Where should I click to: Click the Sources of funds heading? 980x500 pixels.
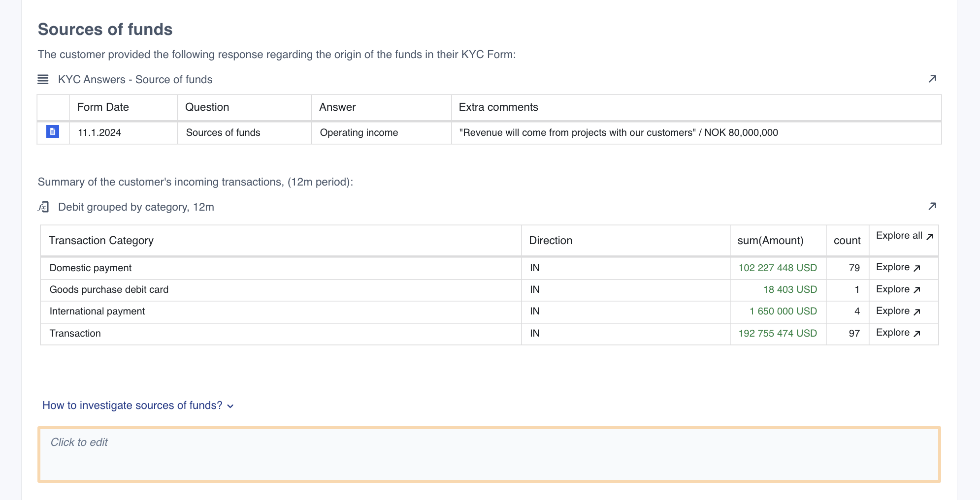[105, 30]
